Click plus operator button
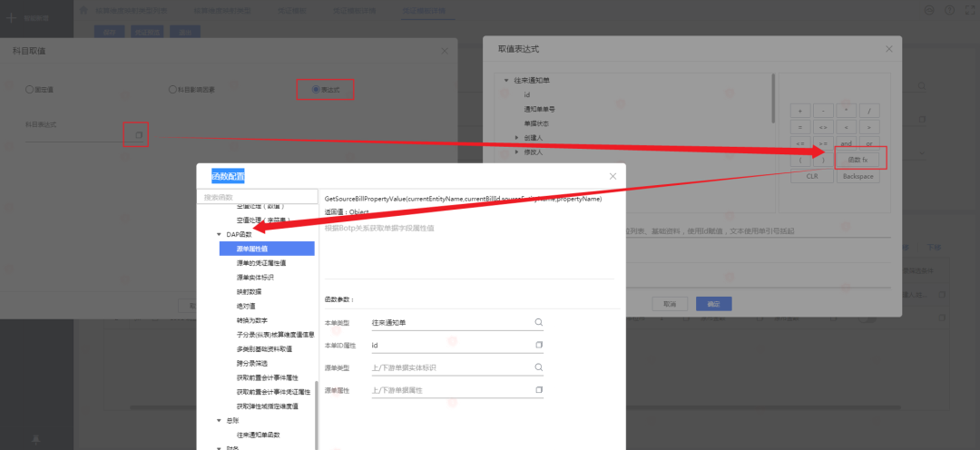 (800, 111)
